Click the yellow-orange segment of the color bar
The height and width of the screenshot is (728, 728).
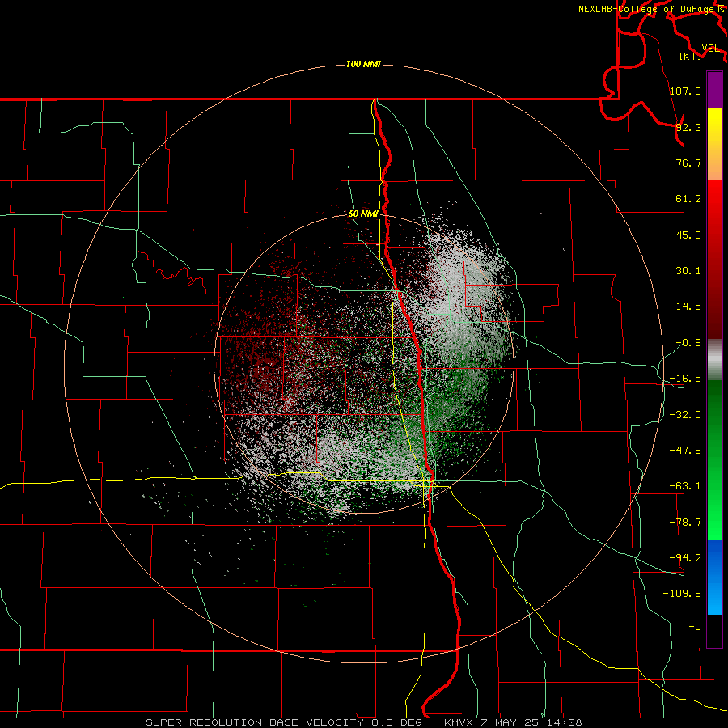pos(714,144)
